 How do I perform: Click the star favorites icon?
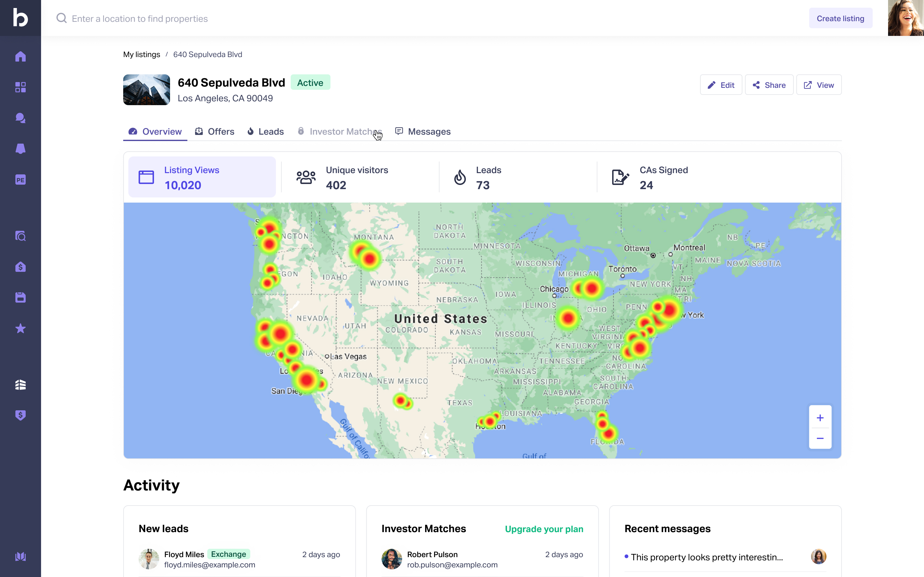(x=20, y=328)
